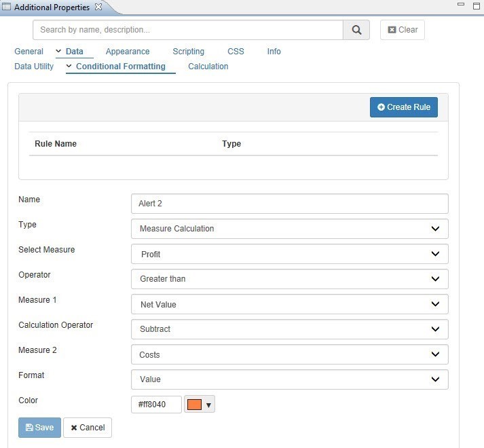The height and width of the screenshot is (448, 484).
Task: Save the conditional formatting rule
Action: [x=39, y=428]
